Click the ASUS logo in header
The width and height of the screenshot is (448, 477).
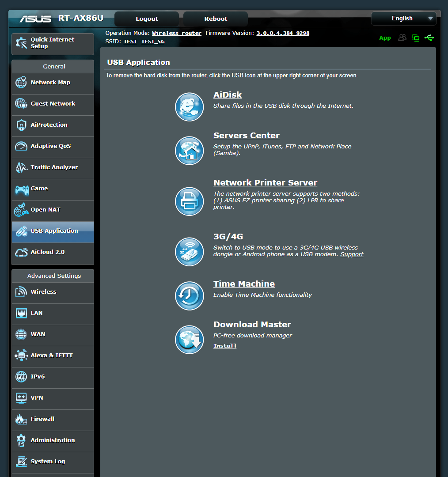[36, 19]
